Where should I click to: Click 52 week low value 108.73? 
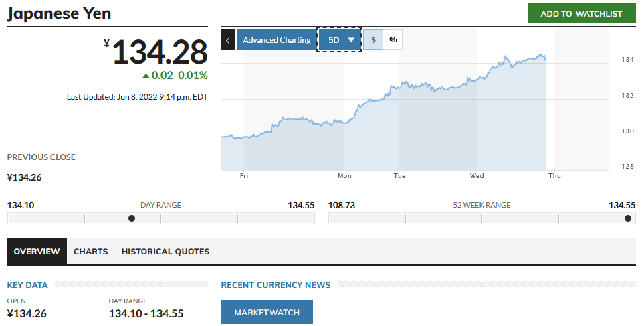(x=342, y=205)
